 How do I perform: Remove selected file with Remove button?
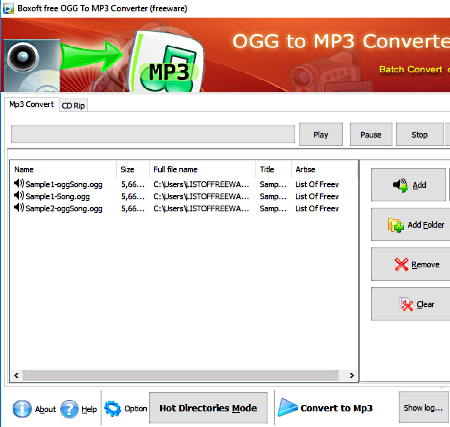(x=411, y=264)
